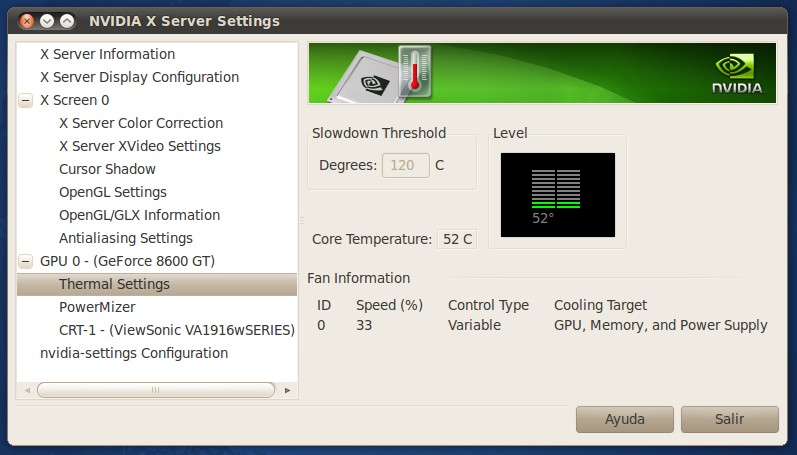This screenshot has height=455, width=797.
Task: Open OpenGL Settings page
Action: (x=113, y=192)
